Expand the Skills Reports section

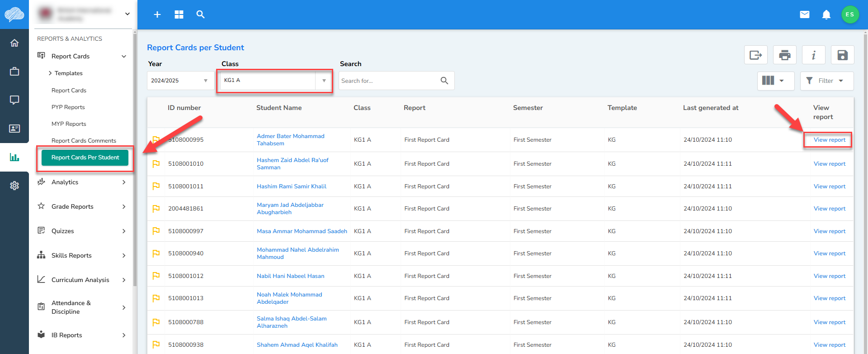pyautogui.click(x=124, y=255)
